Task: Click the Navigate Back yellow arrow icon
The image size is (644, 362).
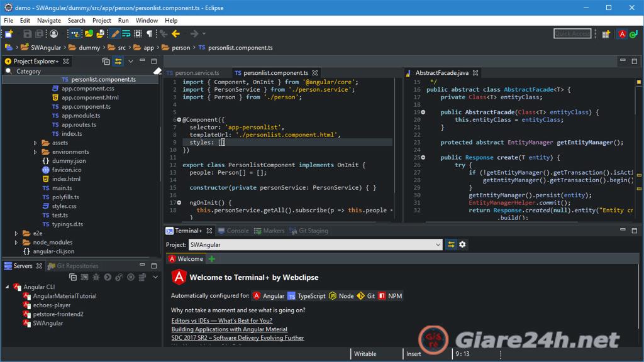Action: (175, 33)
